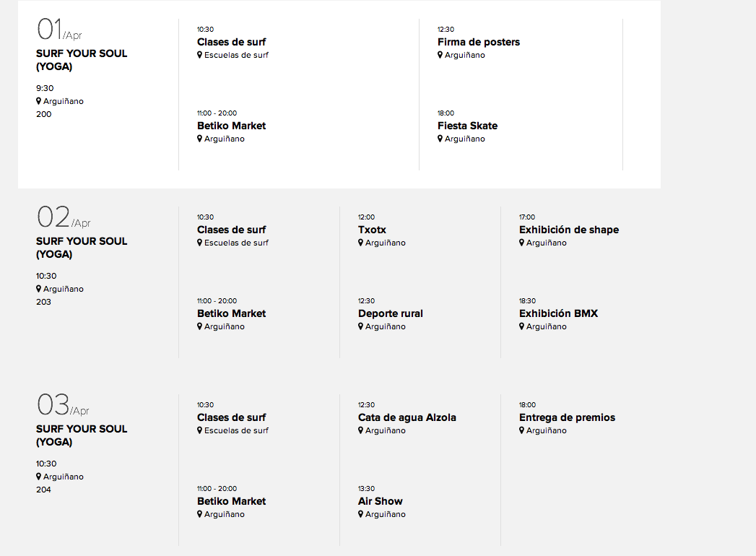This screenshot has width=756, height=556.
Task: Open the Fiesta Skate event
Action: pyautogui.click(x=467, y=126)
